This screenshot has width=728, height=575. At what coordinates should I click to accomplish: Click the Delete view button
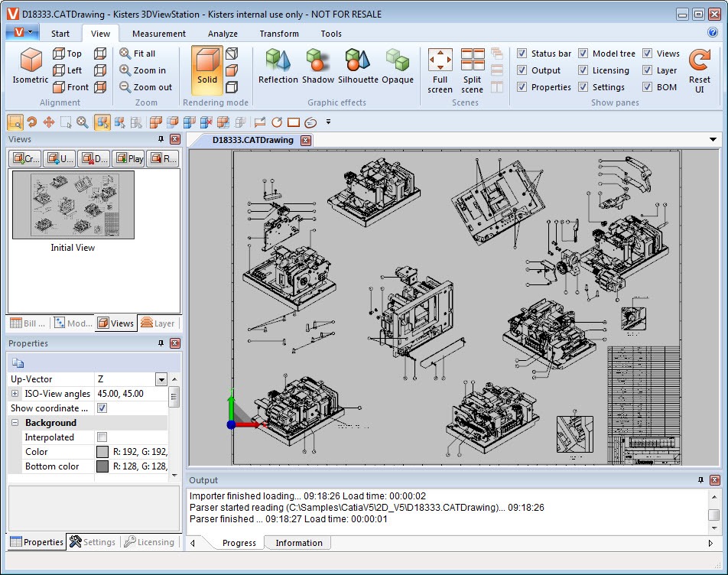click(x=94, y=159)
